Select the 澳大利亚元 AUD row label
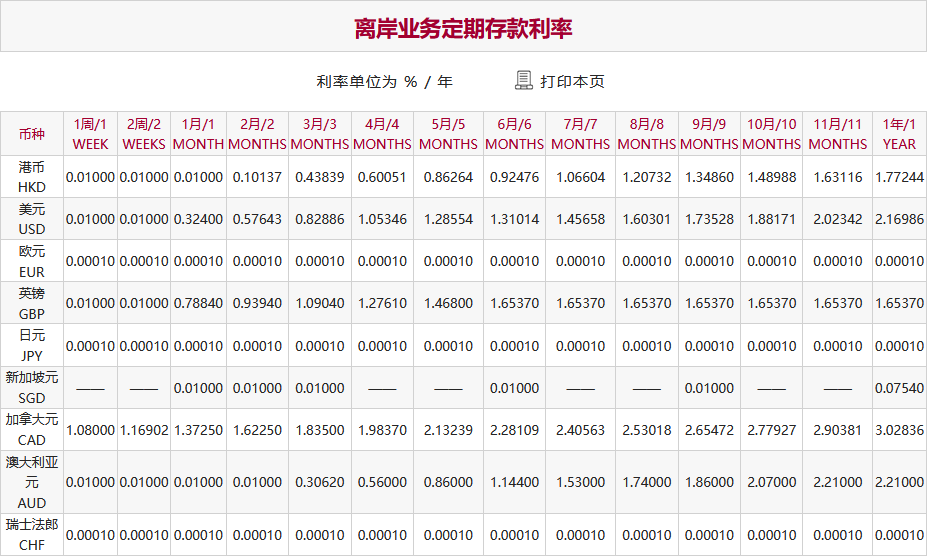928x556 pixels. tap(32, 482)
